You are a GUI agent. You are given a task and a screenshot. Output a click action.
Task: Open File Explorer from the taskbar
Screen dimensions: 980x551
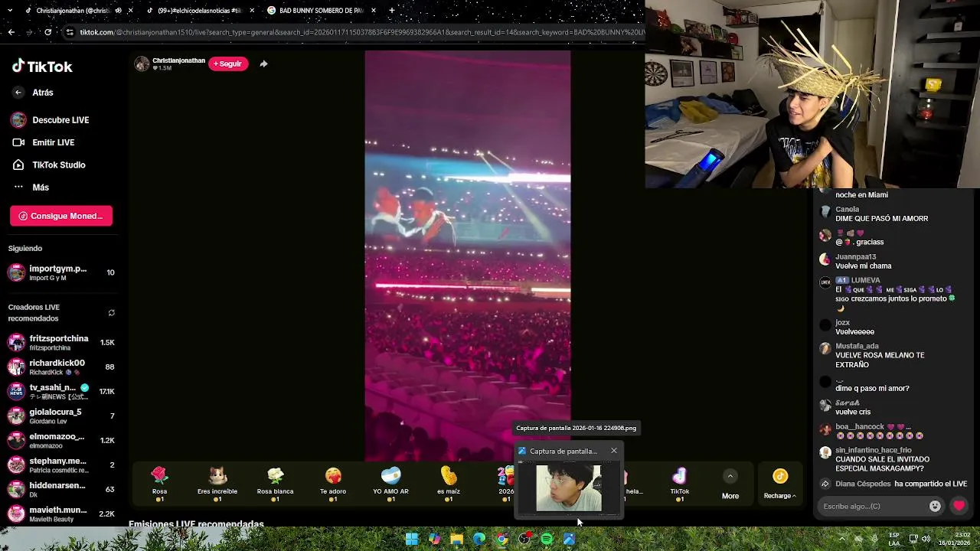pos(456,540)
